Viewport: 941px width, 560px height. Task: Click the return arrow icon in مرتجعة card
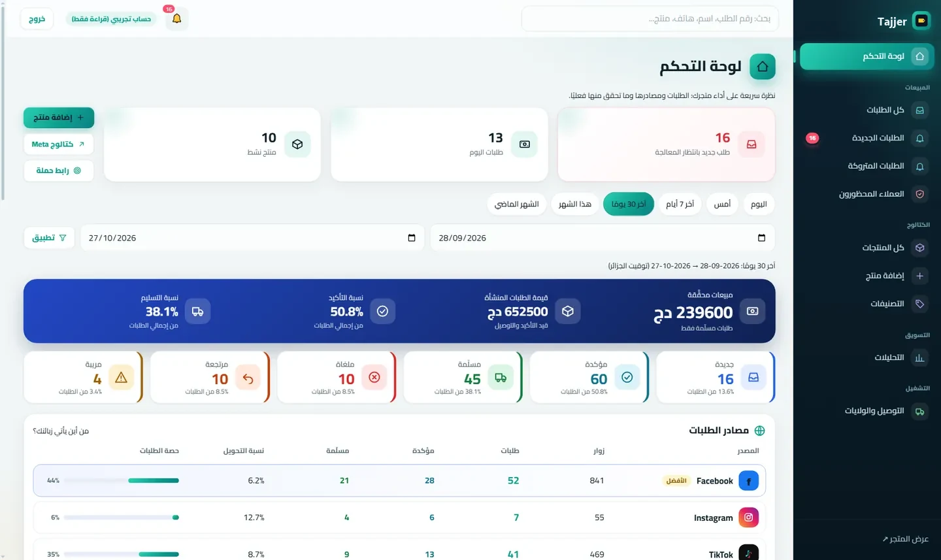point(248,377)
